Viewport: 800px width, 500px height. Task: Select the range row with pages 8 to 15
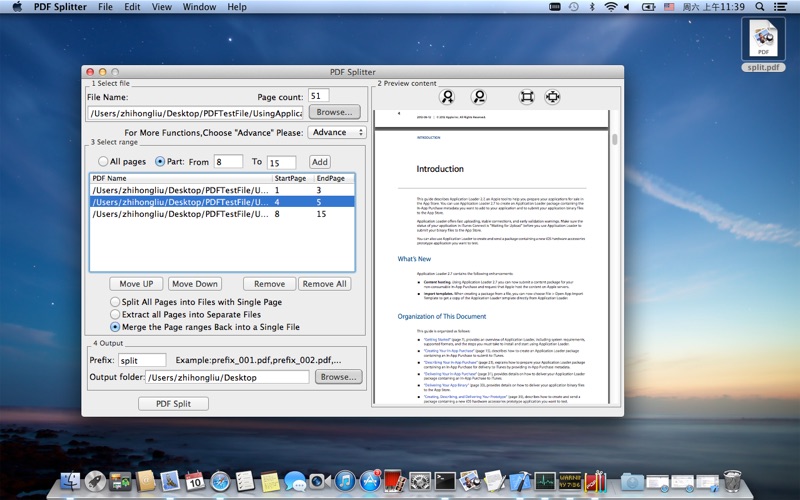tap(222, 214)
